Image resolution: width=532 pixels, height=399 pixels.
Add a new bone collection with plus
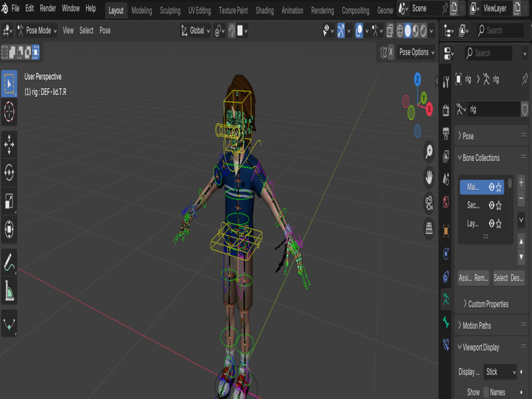click(521, 182)
